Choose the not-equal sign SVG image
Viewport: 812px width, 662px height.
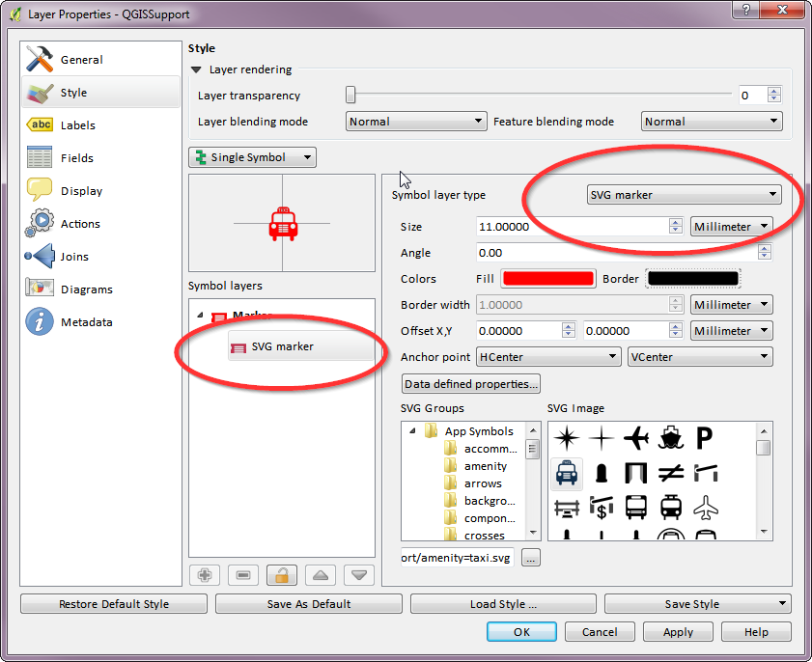671,473
